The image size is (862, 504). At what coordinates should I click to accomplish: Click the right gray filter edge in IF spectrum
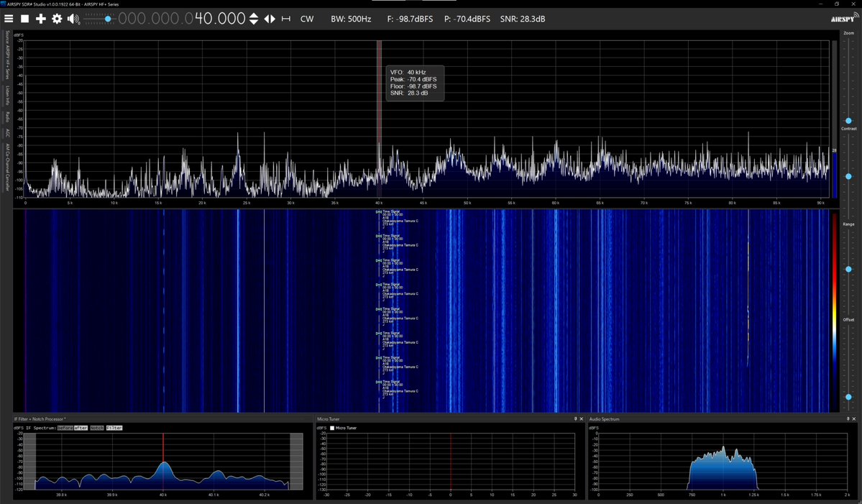pos(296,461)
